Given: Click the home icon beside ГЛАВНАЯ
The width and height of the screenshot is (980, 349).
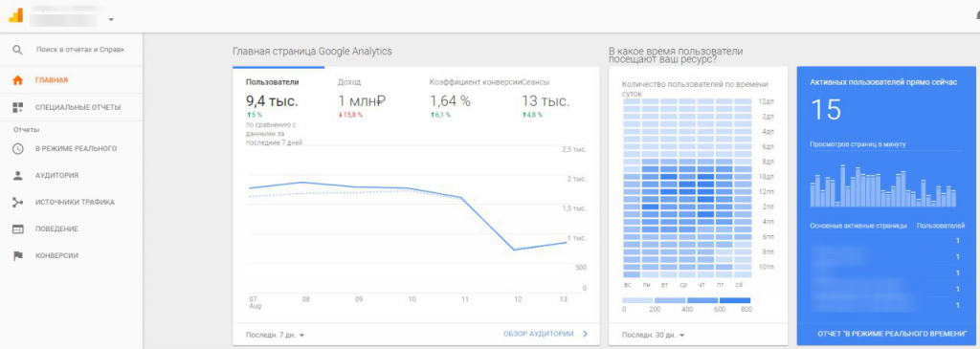Looking at the screenshot, I should [17, 80].
